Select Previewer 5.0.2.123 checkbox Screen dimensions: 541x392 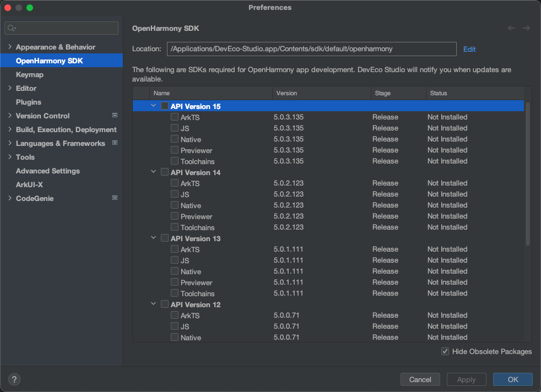pos(175,216)
